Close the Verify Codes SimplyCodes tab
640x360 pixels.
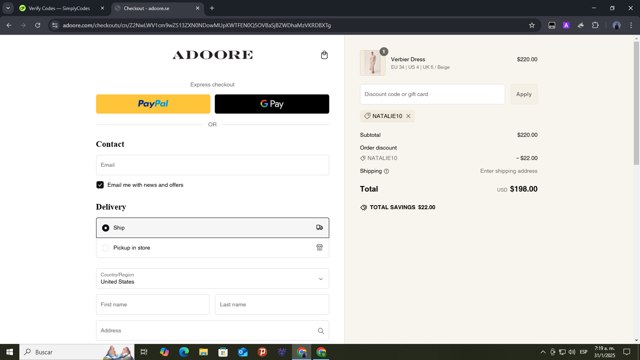pos(102,8)
